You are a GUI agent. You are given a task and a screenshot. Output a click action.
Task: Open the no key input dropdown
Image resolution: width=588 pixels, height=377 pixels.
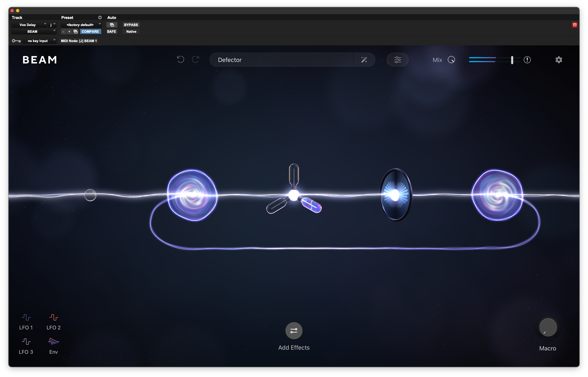point(39,41)
